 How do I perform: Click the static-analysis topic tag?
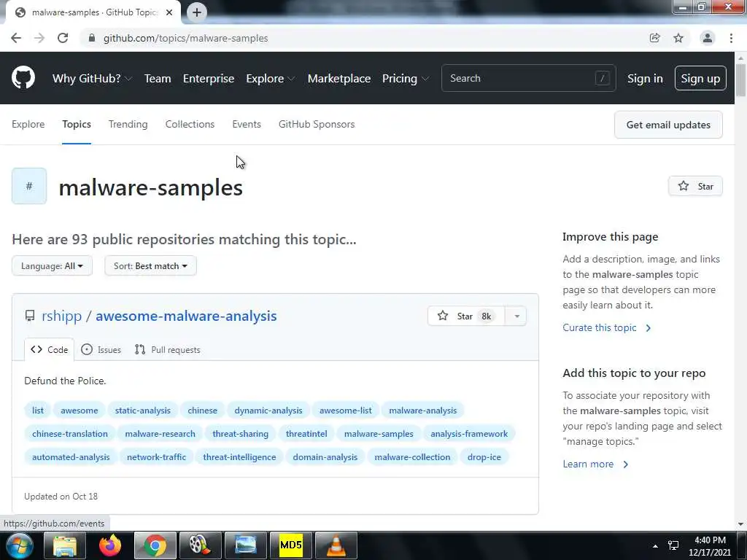point(142,411)
